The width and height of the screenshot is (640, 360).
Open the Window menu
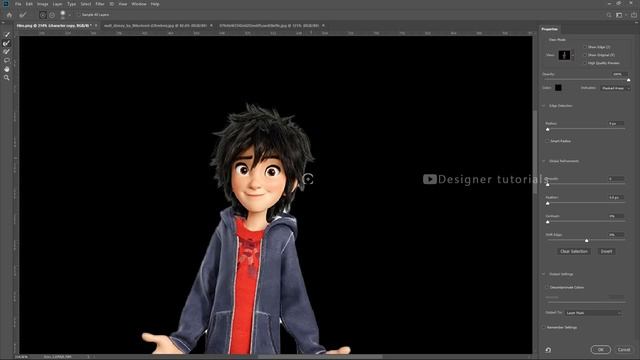(139, 4)
